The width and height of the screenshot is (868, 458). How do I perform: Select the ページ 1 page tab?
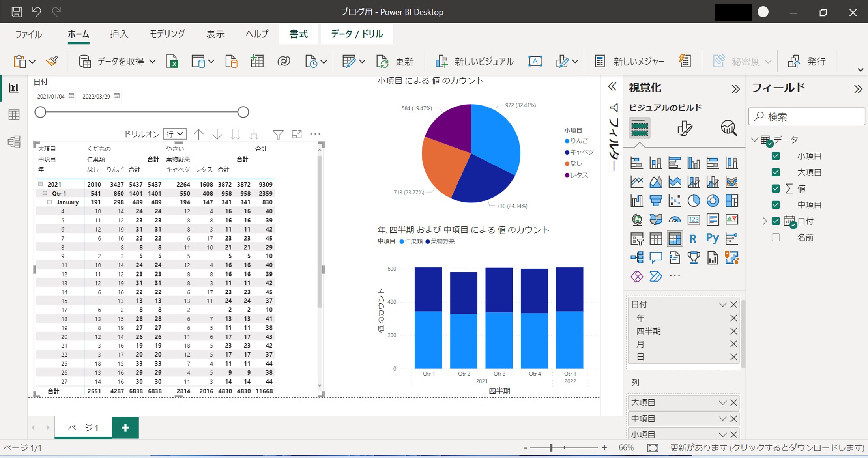coord(83,428)
